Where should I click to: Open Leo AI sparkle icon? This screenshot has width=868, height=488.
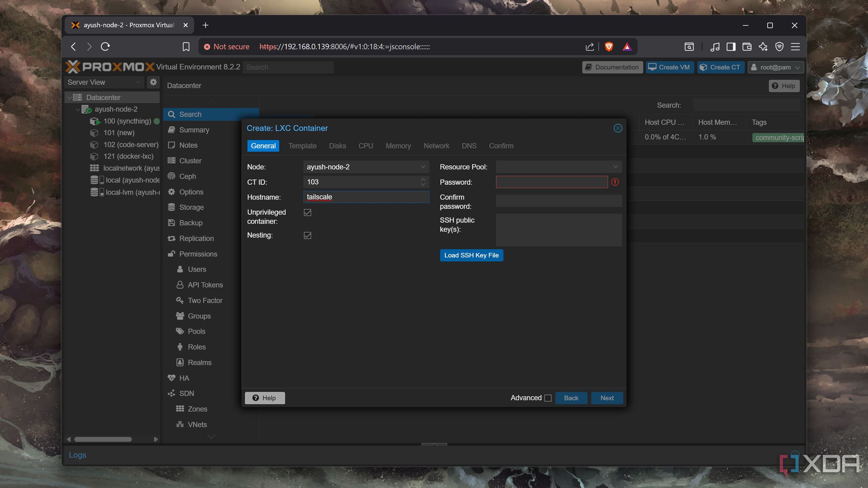763,47
